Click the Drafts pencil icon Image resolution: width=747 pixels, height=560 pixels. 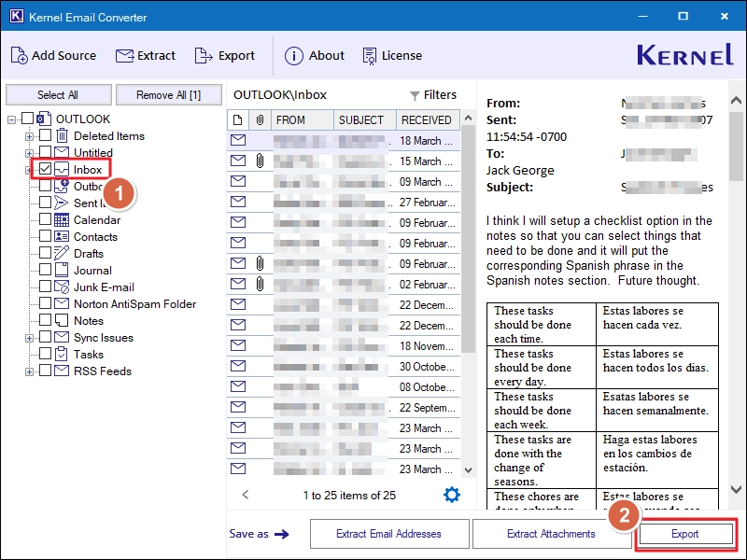point(62,253)
